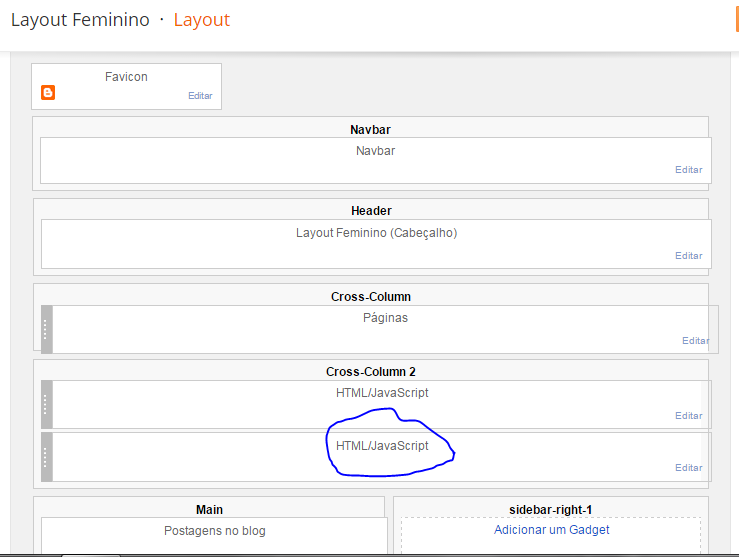Select the Navbar gadget box
The width and height of the screenshot is (739, 557).
(376, 161)
